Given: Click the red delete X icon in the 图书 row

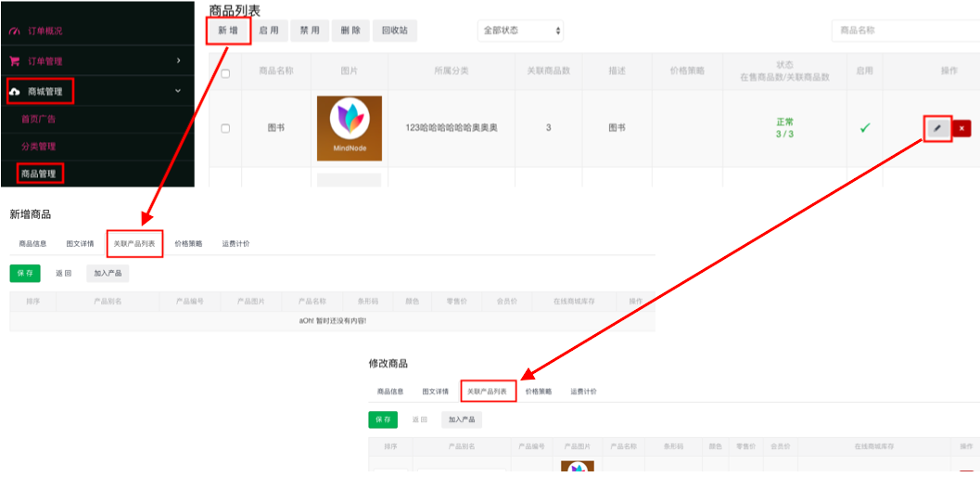Looking at the screenshot, I should coord(961,128).
